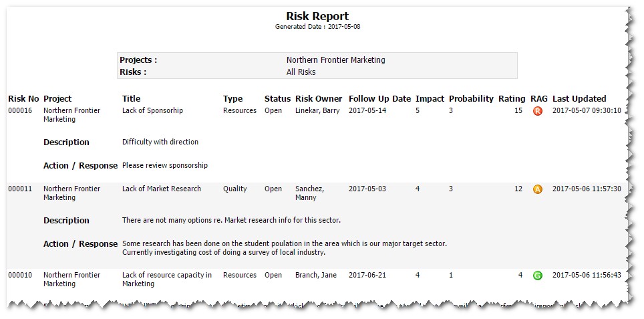Screen dimensions: 644x319
Task: Click risk number 000010
Action: [x=20, y=275]
